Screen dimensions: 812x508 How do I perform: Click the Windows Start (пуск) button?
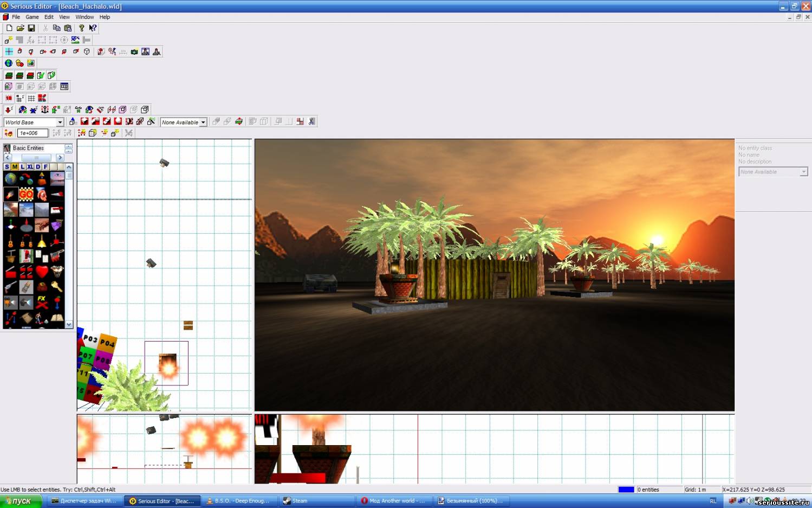[21, 501]
